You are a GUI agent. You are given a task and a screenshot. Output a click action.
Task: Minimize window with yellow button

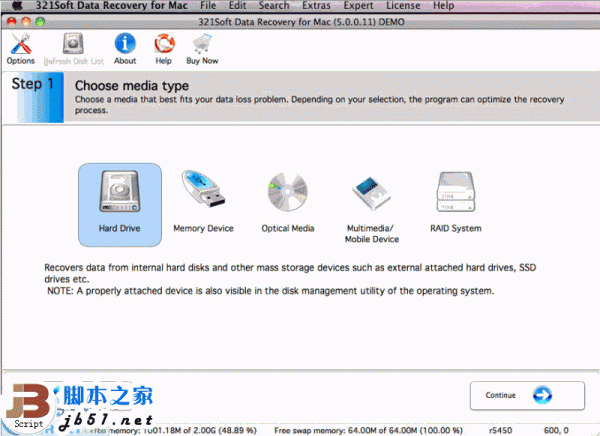click(26, 22)
